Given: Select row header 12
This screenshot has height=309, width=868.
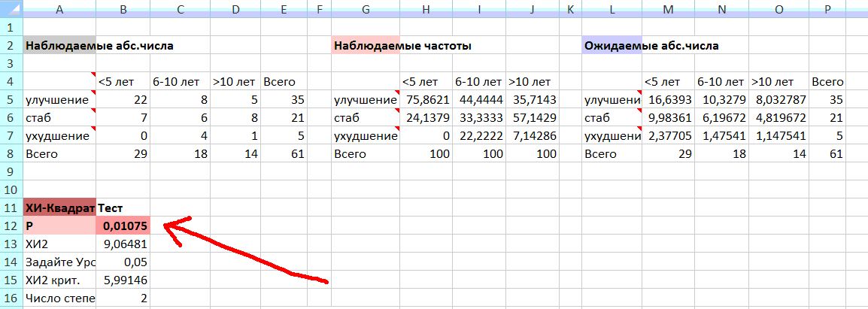Looking at the screenshot, I should (x=11, y=226).
